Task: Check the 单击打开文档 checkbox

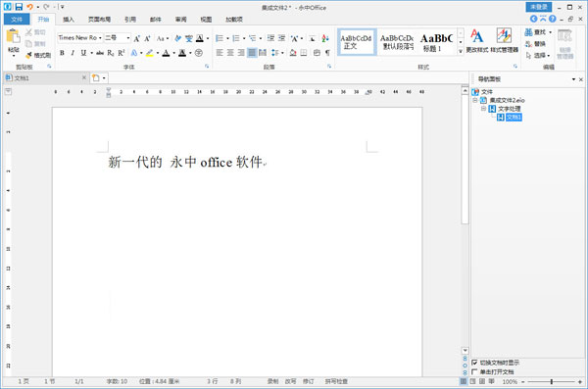Action: 474,372
